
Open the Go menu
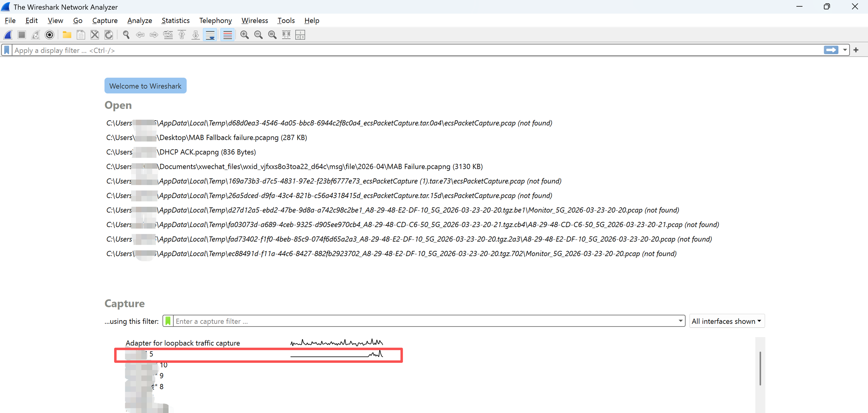tap(78, 21)
